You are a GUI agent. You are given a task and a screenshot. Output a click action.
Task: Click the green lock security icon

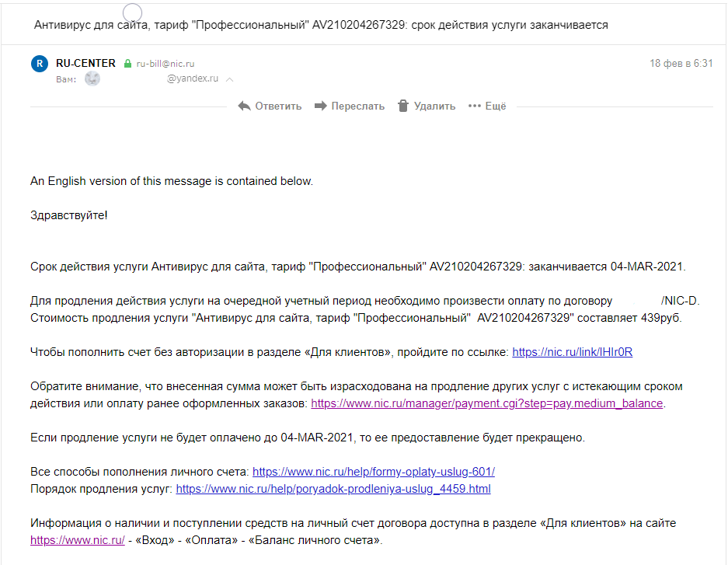[127, 64]
